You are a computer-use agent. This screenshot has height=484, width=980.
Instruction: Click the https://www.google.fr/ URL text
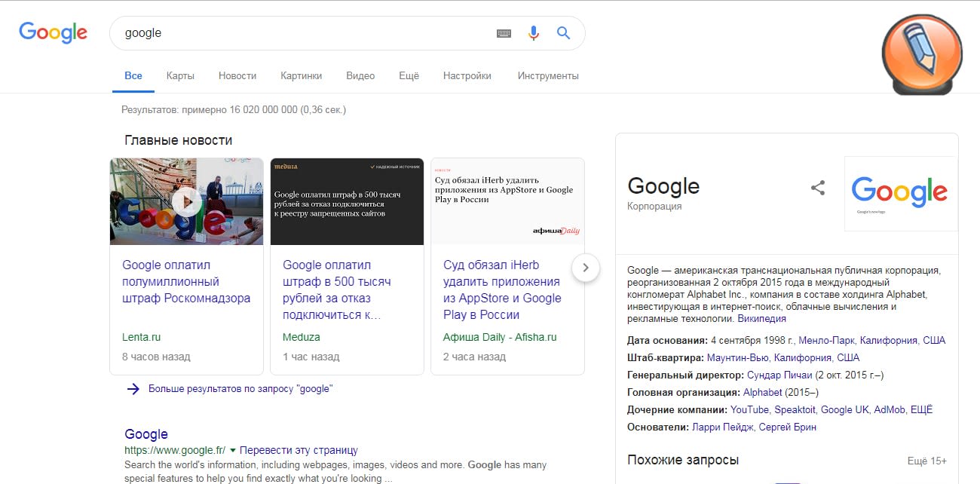pos(175,450)
